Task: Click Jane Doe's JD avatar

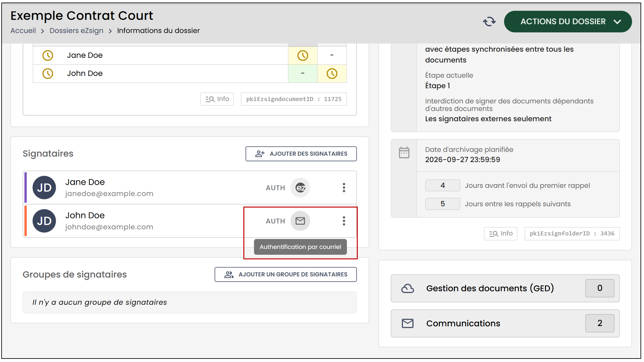Action: pos(44,188)
